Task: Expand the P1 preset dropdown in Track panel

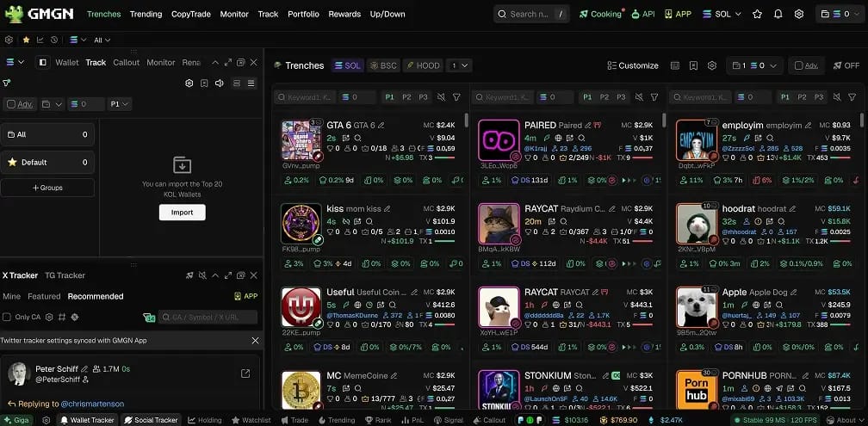Action: (120, 104)
